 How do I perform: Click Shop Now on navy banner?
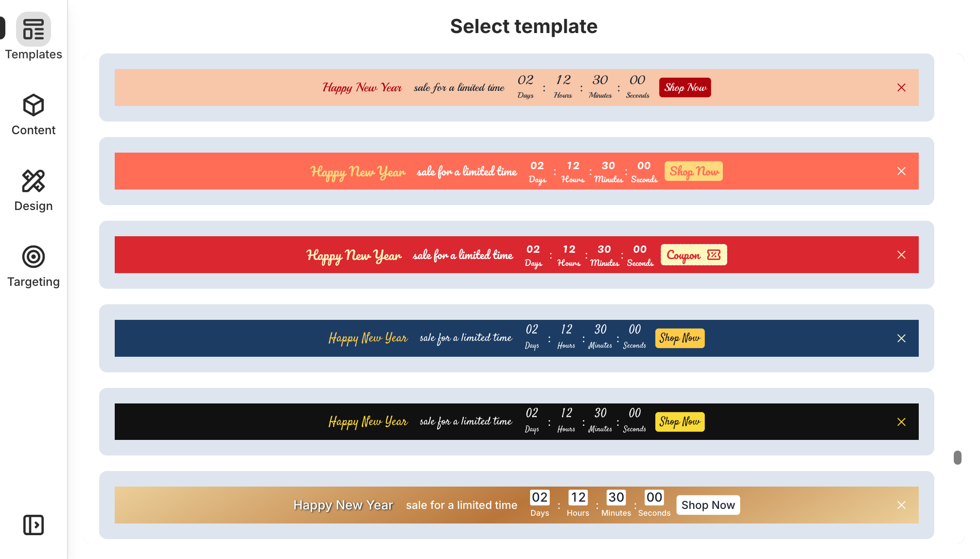click(x=680, y=338)
